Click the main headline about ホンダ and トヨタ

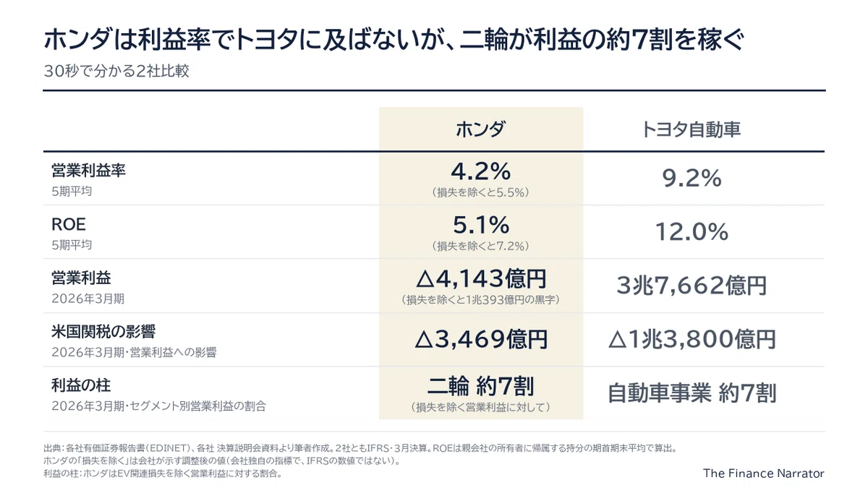tap(394, 40)
